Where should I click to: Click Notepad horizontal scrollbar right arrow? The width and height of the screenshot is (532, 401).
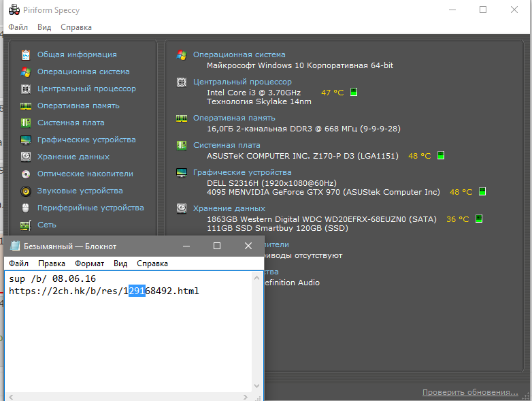246,397
